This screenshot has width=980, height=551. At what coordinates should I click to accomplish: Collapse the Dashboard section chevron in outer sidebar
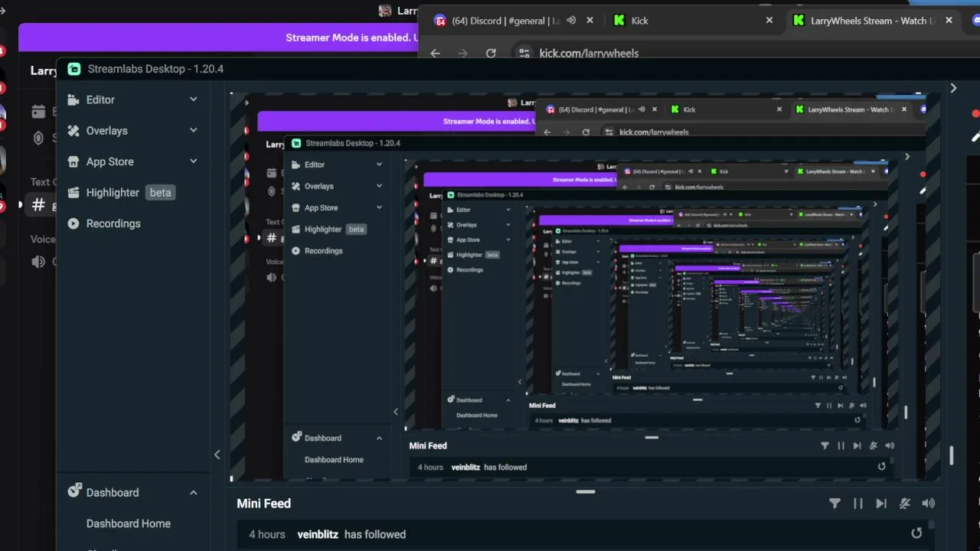click(194, 493)
